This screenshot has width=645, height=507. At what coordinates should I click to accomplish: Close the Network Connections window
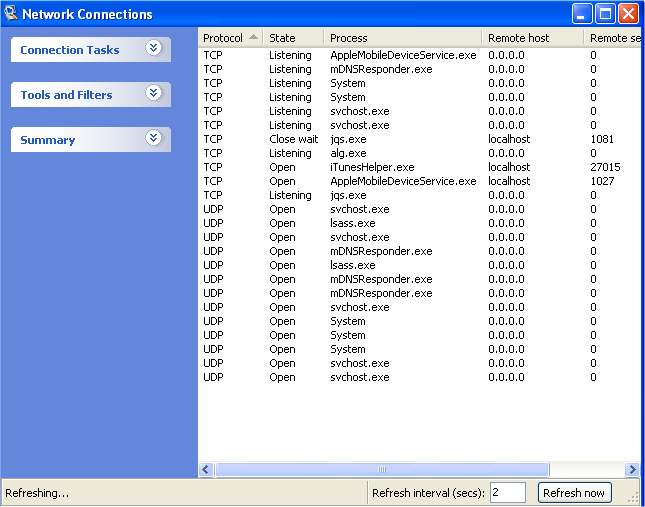(629, 14)
